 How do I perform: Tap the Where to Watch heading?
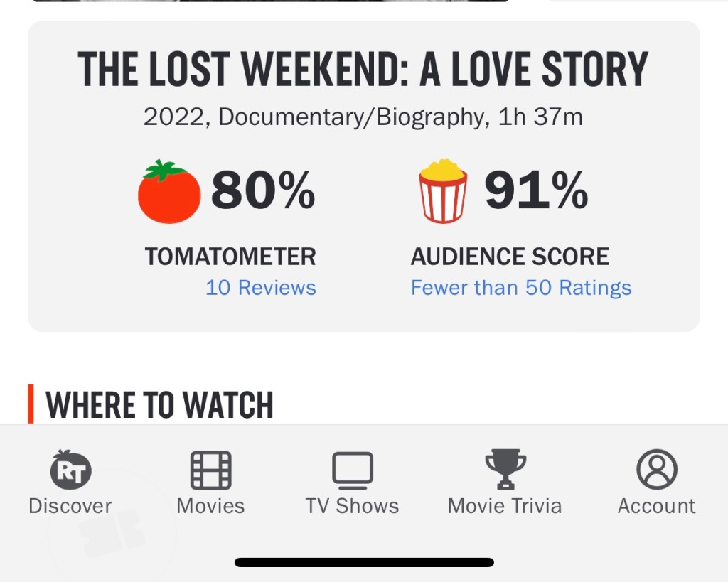[160, 405]
